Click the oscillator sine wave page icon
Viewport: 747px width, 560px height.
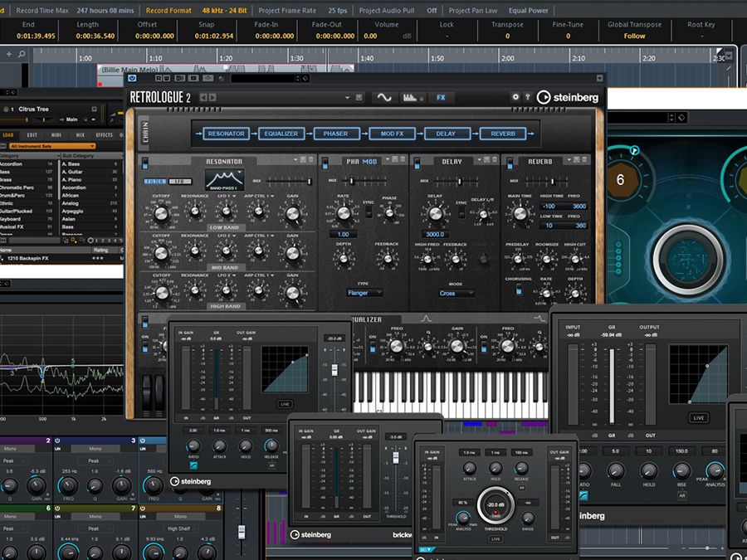(x=384, y=97)
